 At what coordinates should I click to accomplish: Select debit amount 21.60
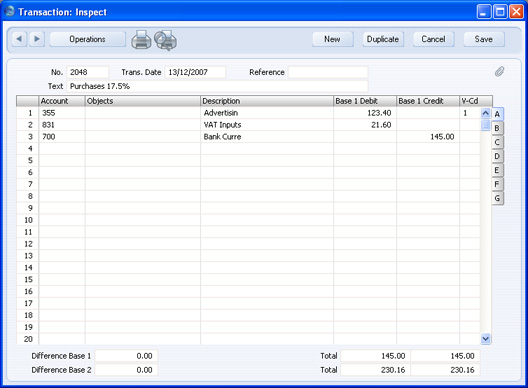(365, 125)
